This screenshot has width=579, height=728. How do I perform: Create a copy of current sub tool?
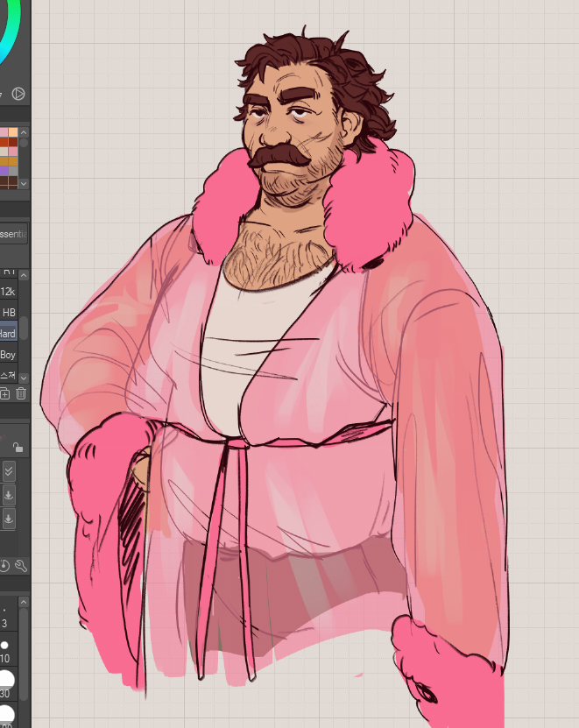point(5,394)
